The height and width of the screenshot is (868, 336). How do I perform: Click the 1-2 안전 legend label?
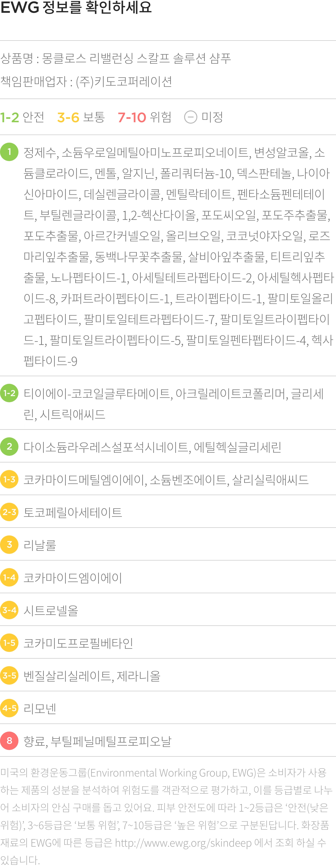point(22,117)
